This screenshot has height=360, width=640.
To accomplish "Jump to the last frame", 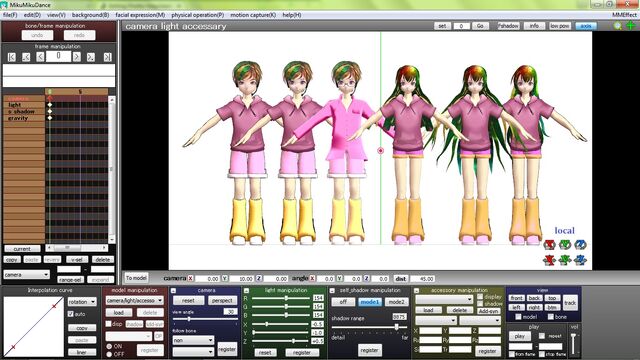I will coord(107,57).
